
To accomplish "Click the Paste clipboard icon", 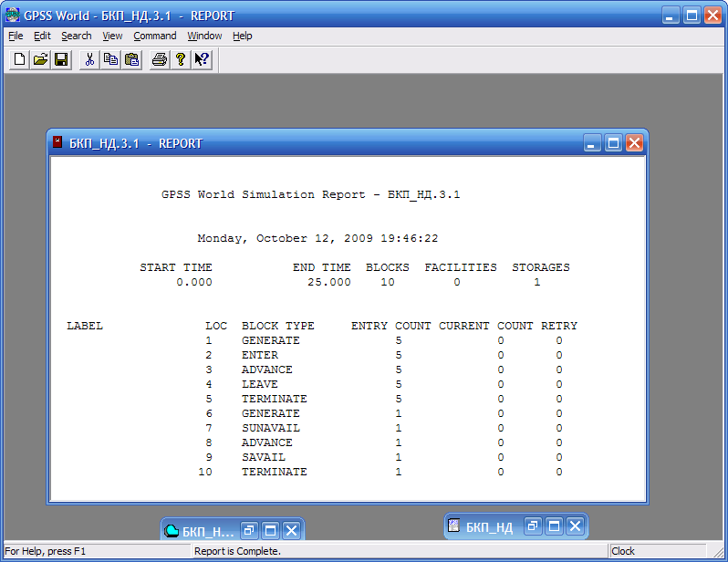I will click(x=132, y=59).
